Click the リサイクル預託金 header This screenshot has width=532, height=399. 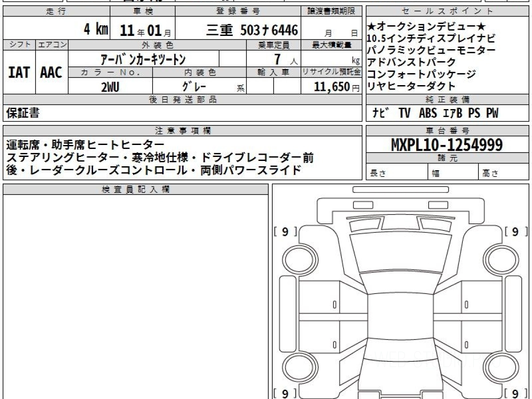click(332, 72)
